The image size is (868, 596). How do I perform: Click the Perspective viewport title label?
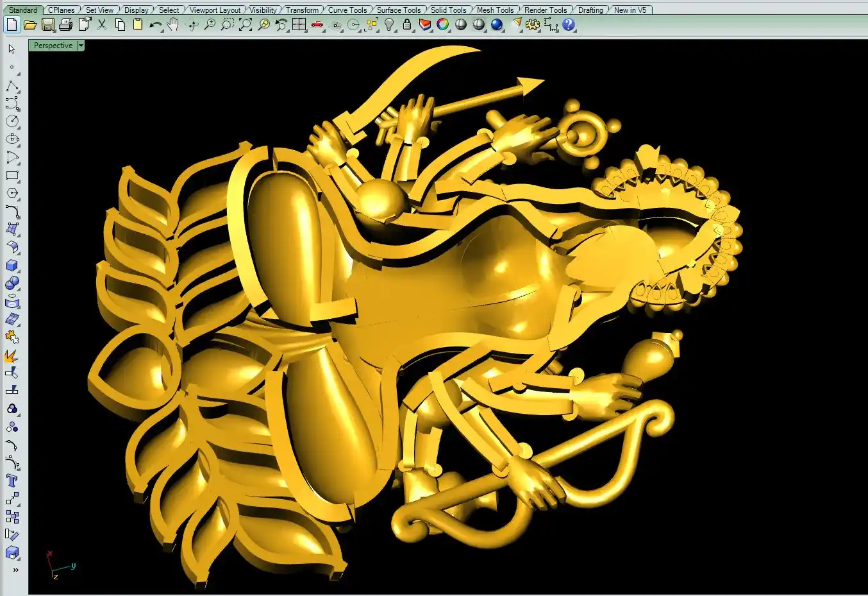53,46
